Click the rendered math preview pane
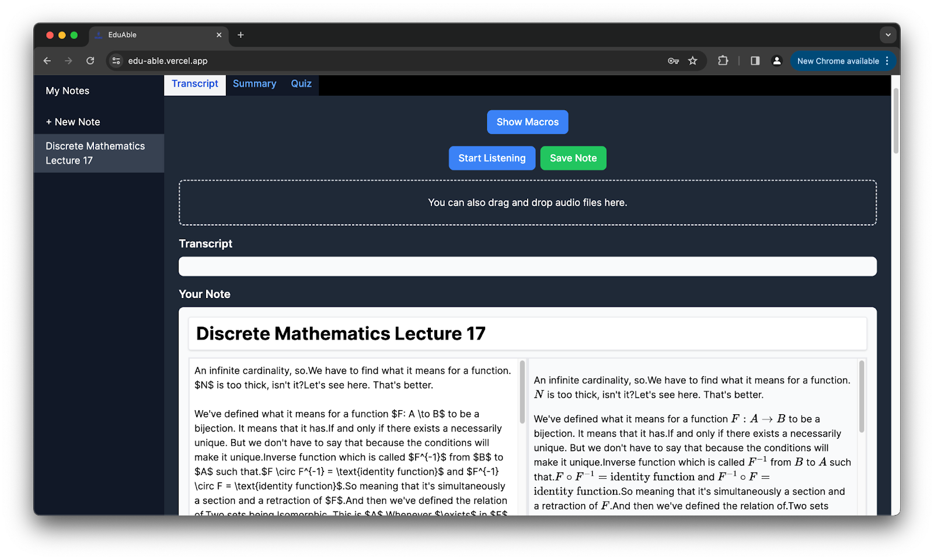Viewport: 934px width, 560px height. coord(693,436)
